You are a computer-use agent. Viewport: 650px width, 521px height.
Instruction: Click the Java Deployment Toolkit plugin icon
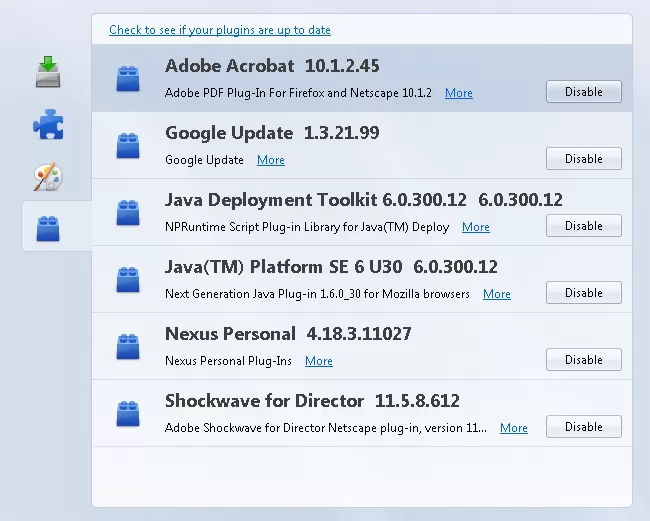(128, 212)
